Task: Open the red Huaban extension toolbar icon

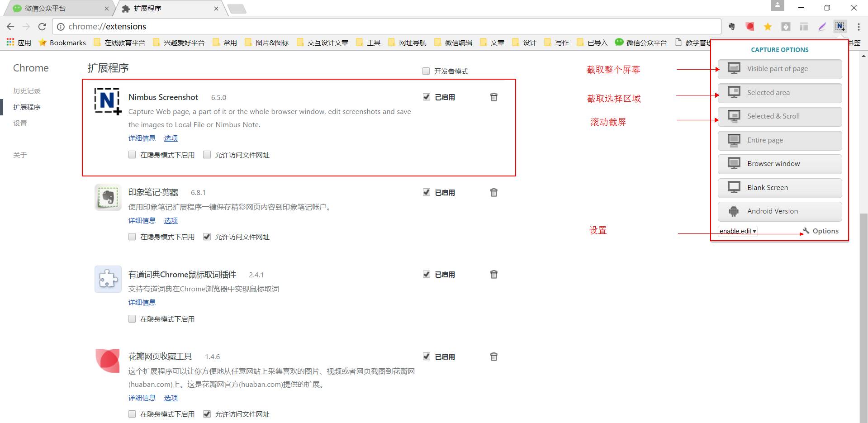Action: click(749, 27)
